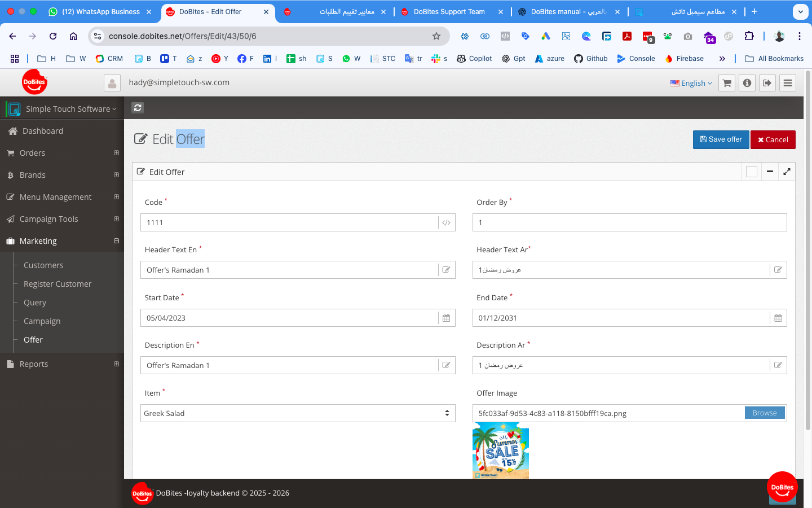Open the Item dropdown showing Greek Salad
Screen dimensions: 812x508
(x=297, y=413)
